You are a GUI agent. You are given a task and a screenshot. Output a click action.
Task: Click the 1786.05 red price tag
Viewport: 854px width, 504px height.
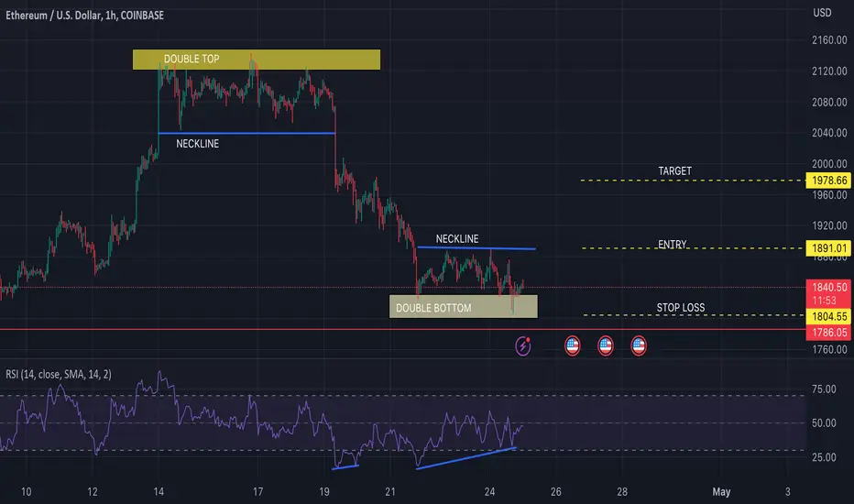tap(828, 333)
